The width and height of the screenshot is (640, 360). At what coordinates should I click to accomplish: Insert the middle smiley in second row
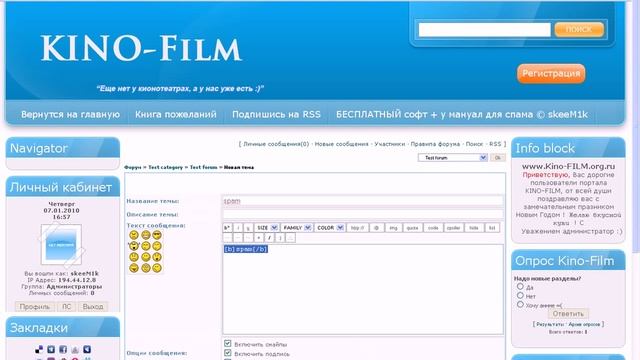(146, 246)
